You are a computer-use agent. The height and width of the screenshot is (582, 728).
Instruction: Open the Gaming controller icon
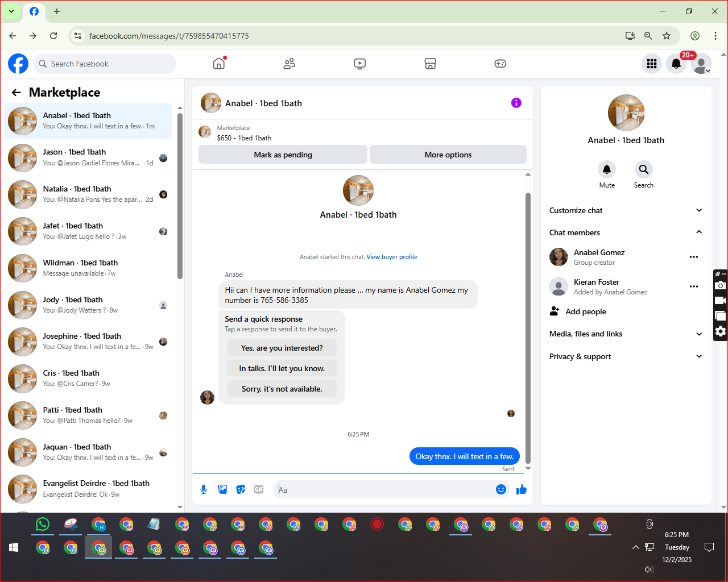click(x=500, y=64)
